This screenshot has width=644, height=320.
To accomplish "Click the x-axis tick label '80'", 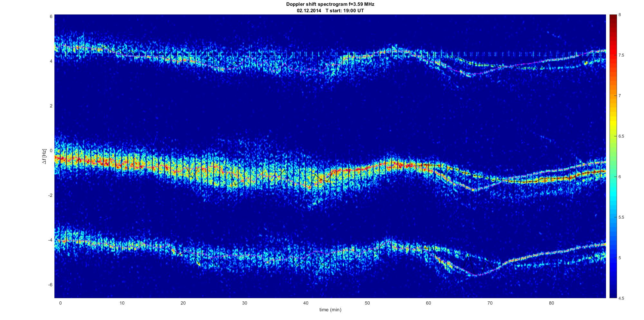I will [x=551, y=303].
